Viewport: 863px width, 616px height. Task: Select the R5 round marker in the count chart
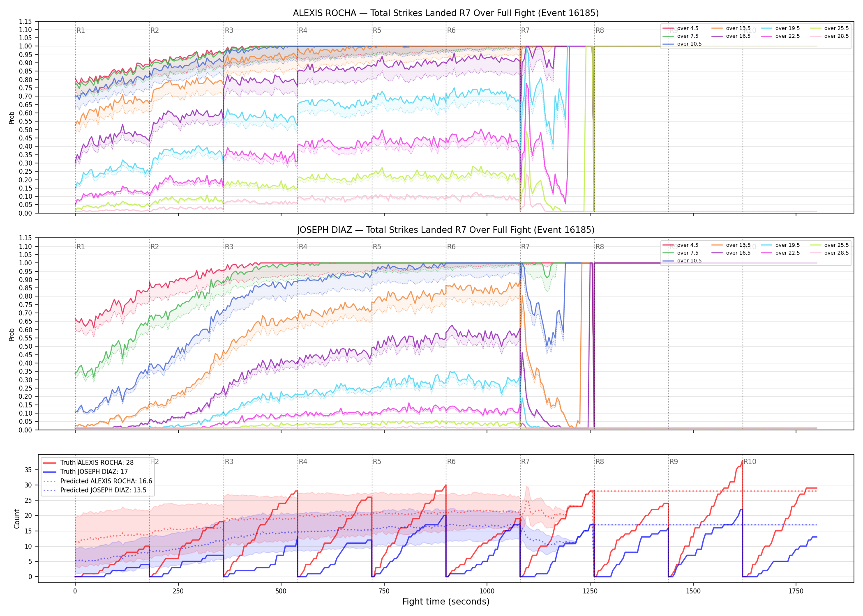(377, 462)
